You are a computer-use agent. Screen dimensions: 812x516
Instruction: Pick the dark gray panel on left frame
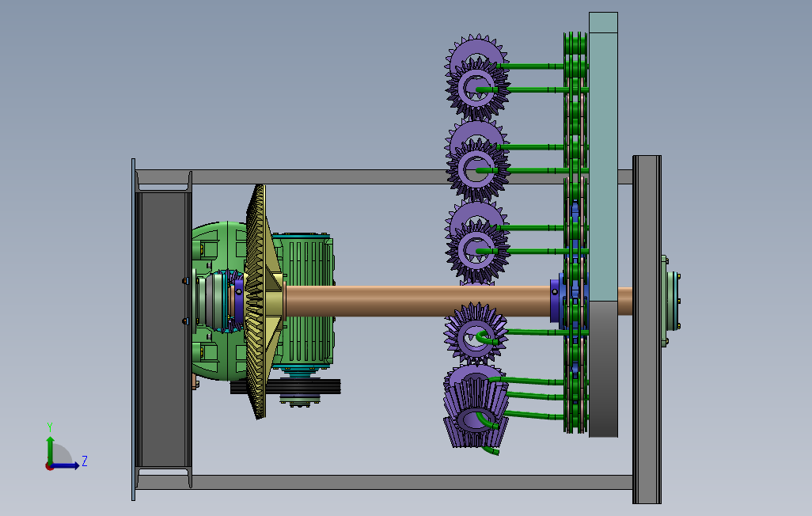[164, 329]
